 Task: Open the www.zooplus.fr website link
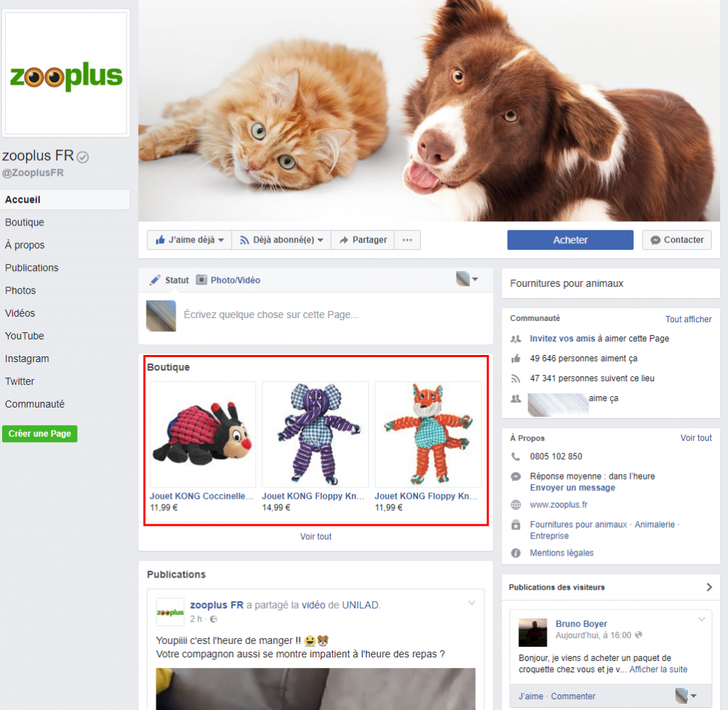[559, 505]
